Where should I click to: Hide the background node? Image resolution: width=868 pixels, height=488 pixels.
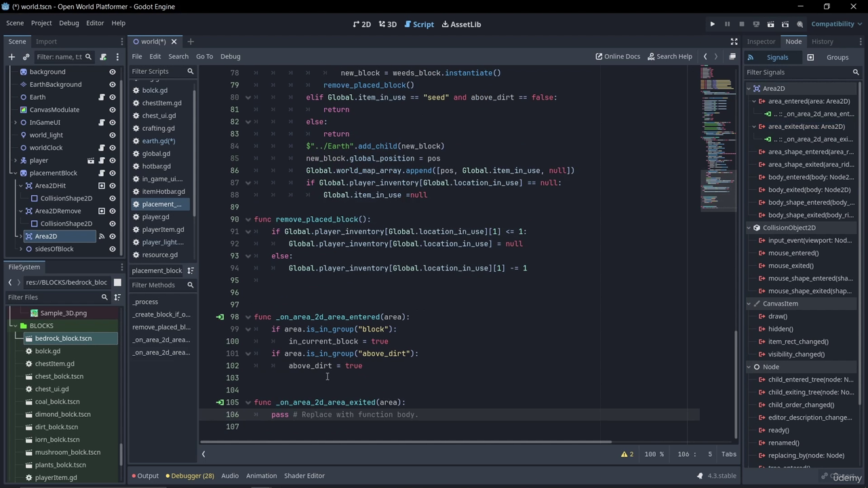[x=113, y=72]
